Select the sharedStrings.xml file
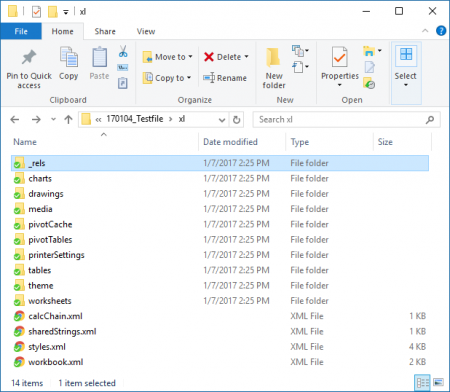The height and width of the screenshot is (392, 450). [x=220, y=331]
